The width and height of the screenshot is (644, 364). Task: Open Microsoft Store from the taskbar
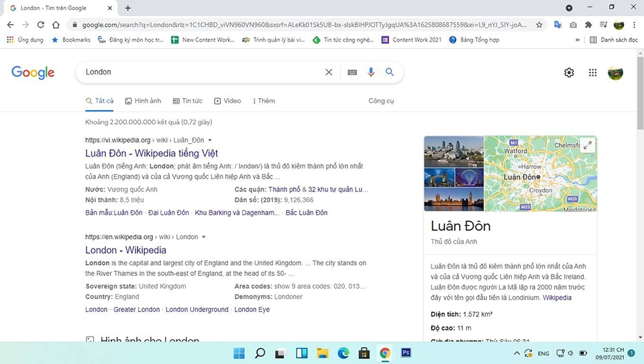(364, 353)
